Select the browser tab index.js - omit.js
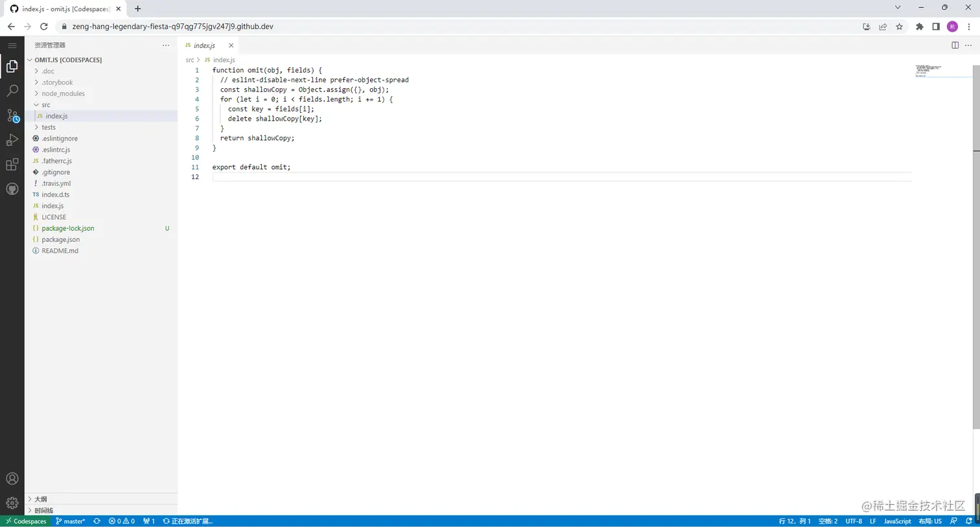Viewport: 980px width, 527px height. pos(65,9)
